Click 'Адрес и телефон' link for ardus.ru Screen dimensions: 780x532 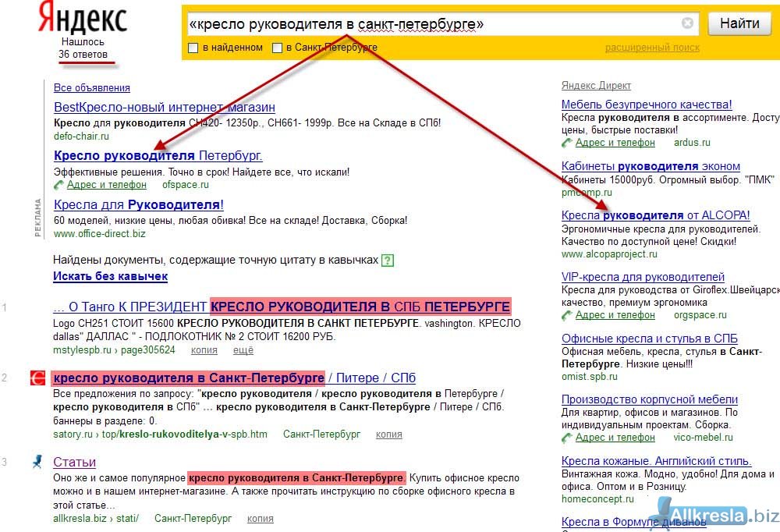(x=615, y=143)
